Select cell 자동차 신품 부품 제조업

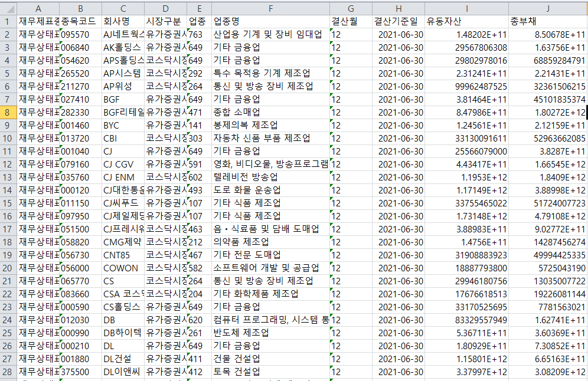click(270, 138)
